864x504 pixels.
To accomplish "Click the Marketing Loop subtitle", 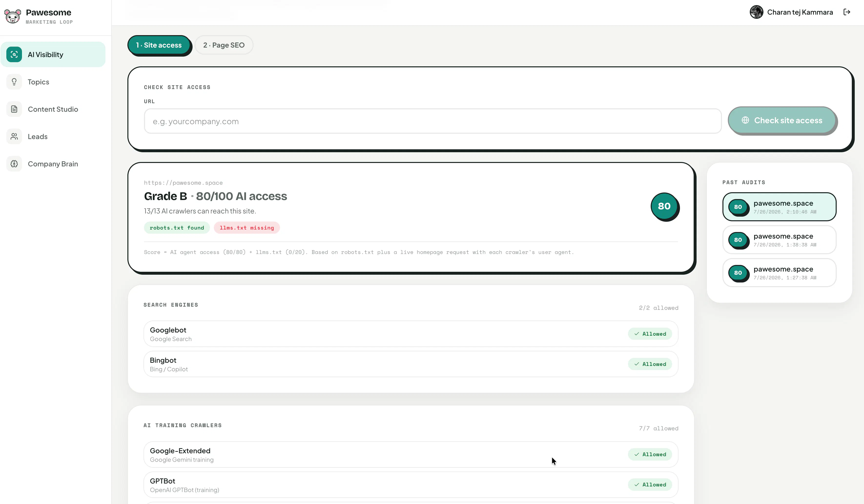I will [x=49, y=22].
